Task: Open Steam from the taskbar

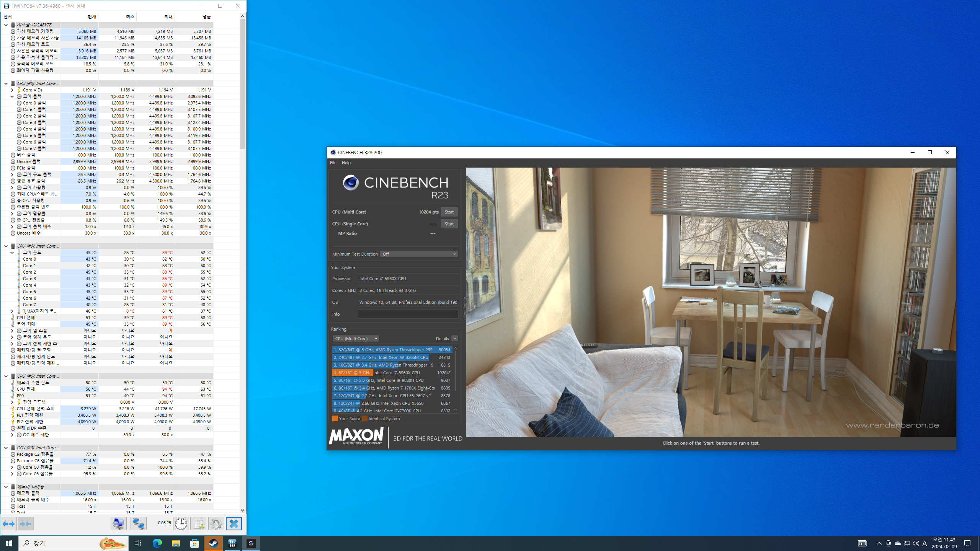Action: coord(213,543)
